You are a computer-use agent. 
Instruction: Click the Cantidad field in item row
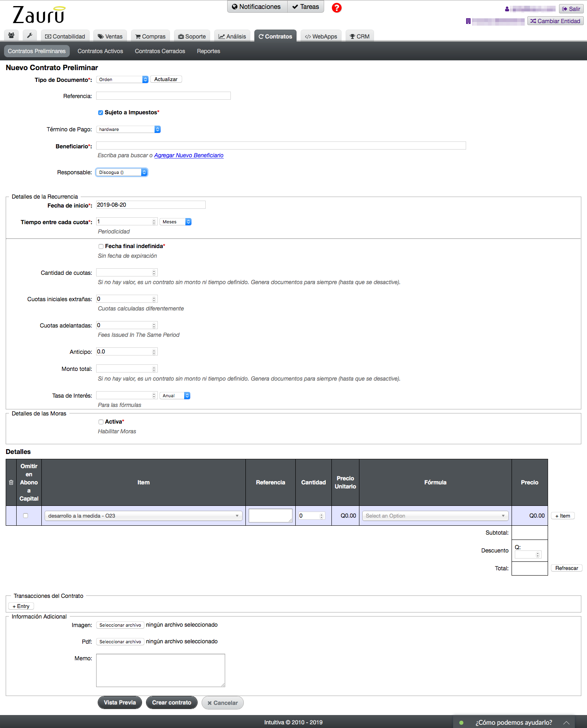312,516
